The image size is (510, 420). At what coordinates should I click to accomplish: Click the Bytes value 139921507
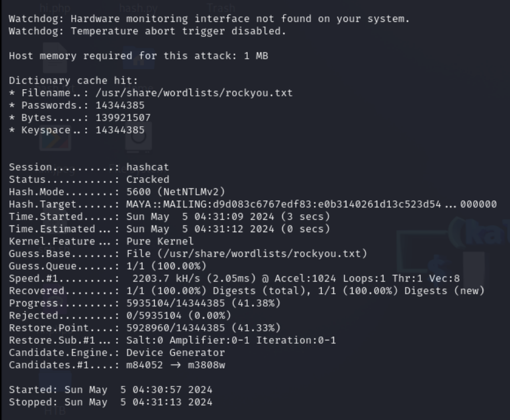point(123,117)
